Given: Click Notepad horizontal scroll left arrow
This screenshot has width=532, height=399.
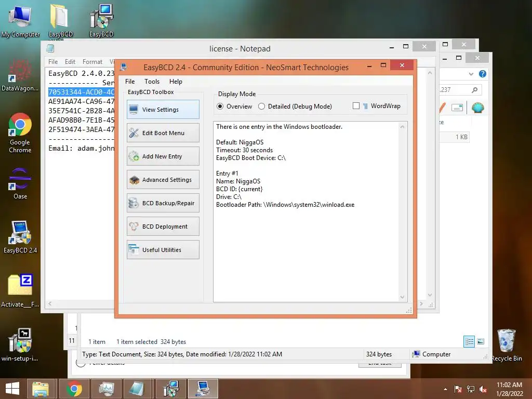Looking at the screenshot, I should tap(50, 303).
